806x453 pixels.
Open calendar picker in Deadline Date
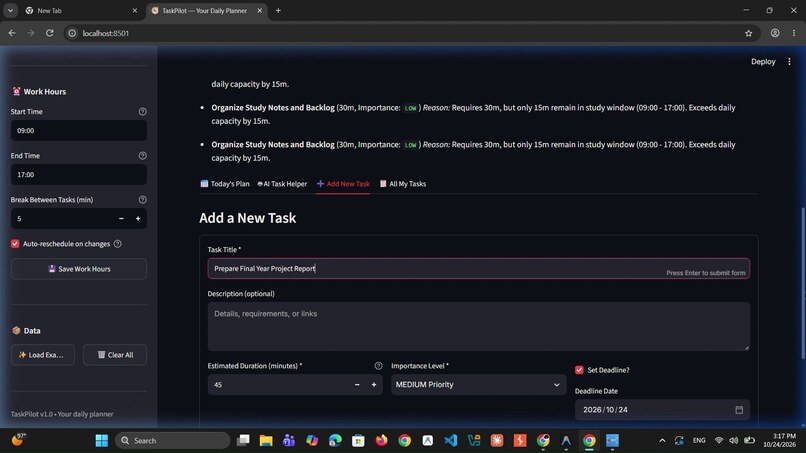pos(739,410)
